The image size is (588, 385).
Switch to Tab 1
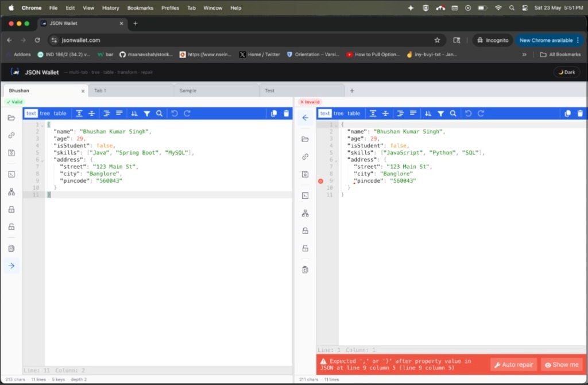131,90
